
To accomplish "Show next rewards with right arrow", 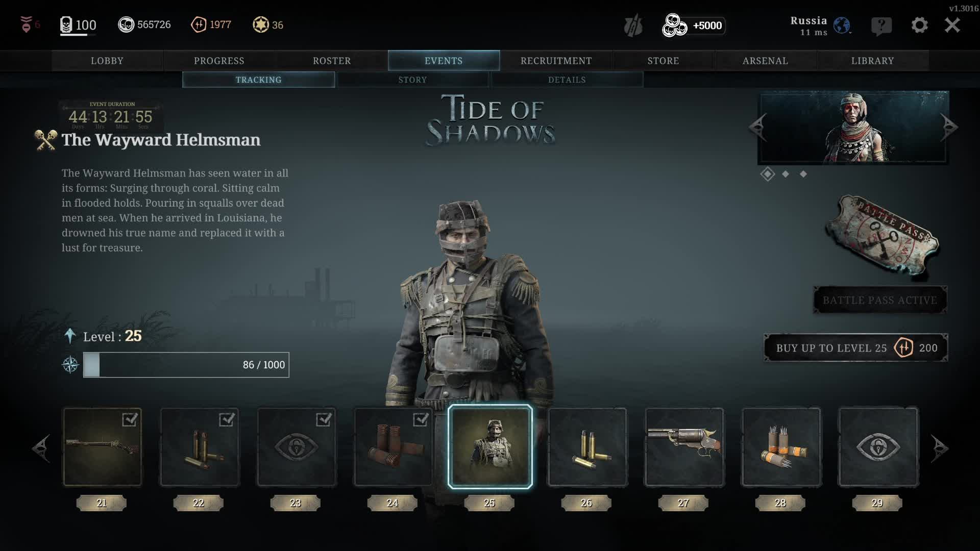I will 939,448.
